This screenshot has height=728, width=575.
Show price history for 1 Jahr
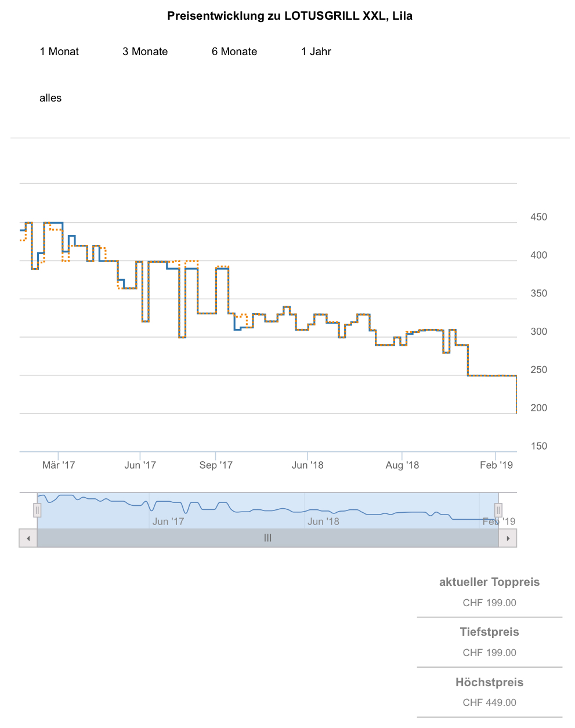click(316, 52)
